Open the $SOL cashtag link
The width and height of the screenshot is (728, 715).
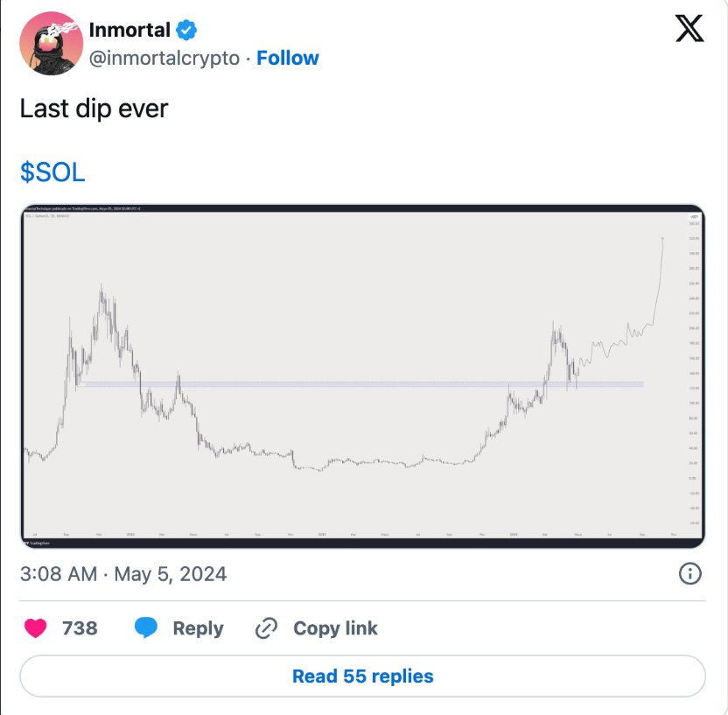point(52,172)
